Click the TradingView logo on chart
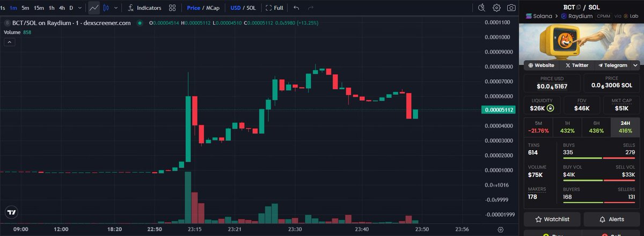 (11, 212)
